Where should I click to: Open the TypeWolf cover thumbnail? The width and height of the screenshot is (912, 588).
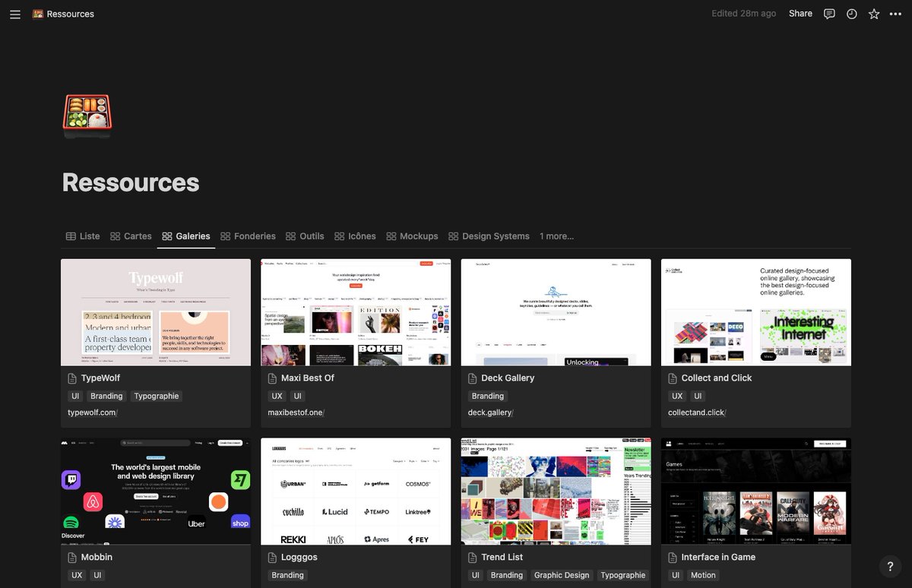[156, 312]
